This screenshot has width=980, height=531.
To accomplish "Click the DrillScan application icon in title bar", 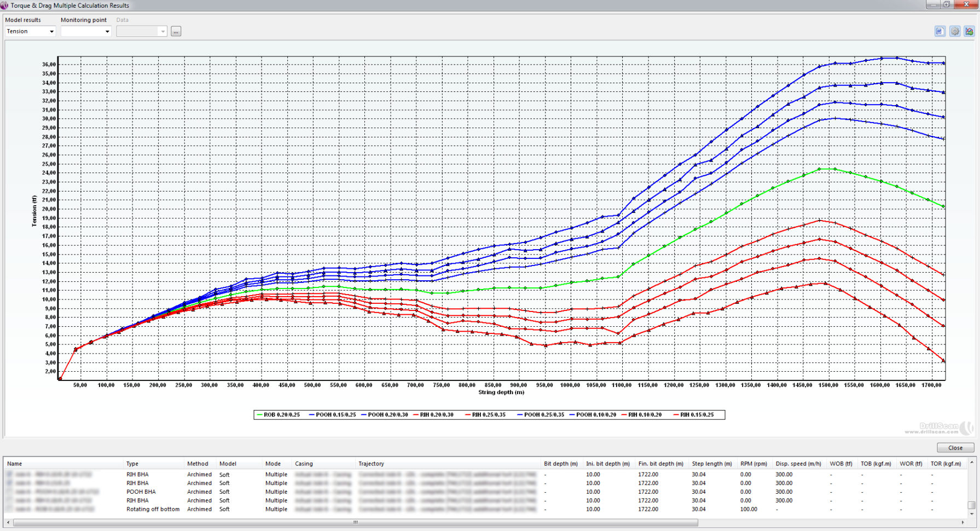I will 5,5.
